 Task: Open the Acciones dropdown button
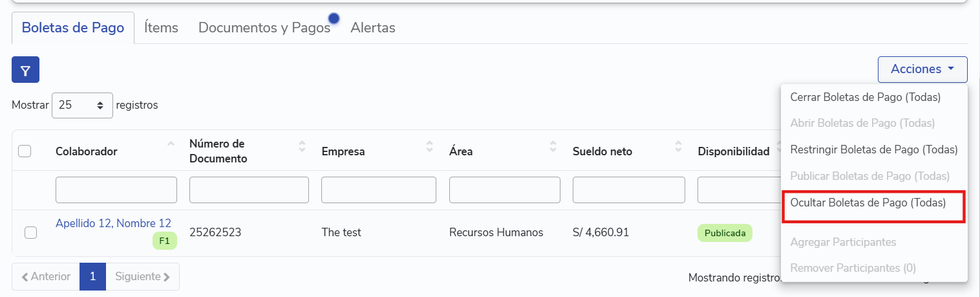click(x=922, y=69)
